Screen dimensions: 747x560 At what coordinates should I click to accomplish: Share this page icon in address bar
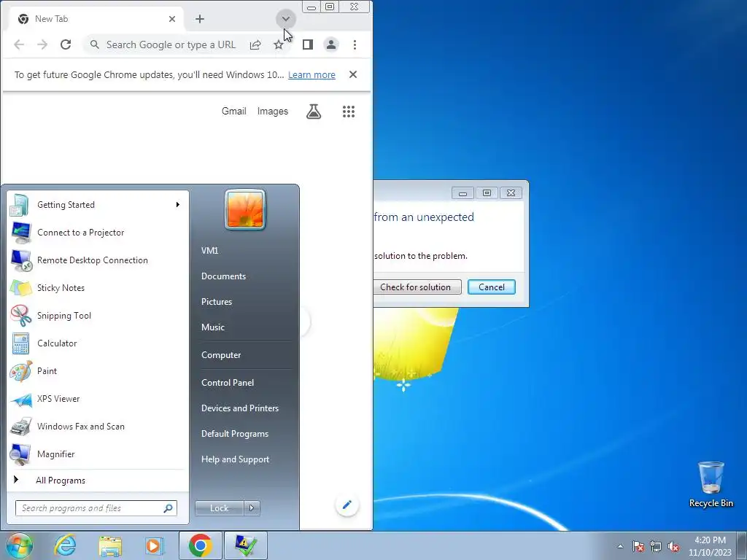(x=255, y=44)
